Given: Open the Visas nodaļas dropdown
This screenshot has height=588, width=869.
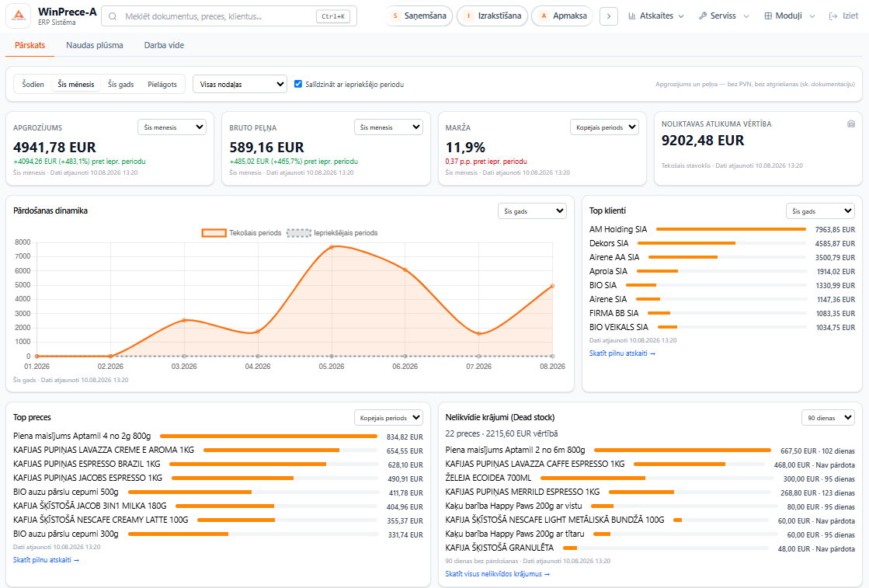Looking at the screenshot, I should (240, 84).
